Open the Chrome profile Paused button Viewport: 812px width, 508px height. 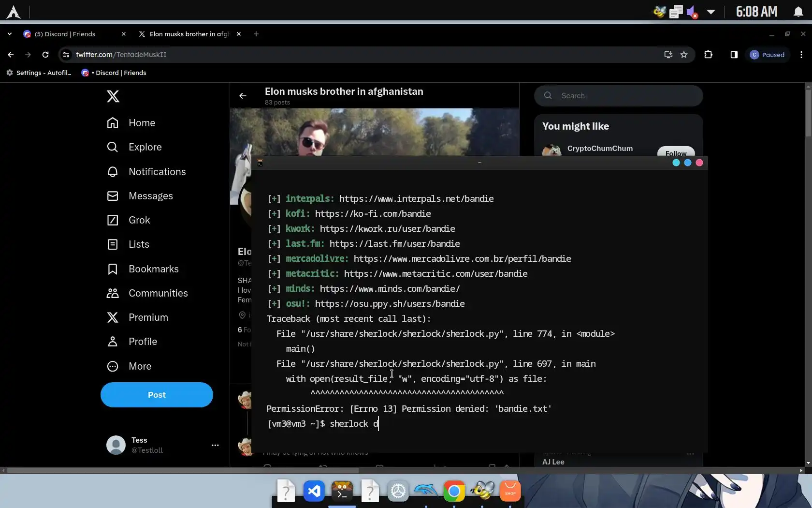pyautogui.click(x=768, y=55)
